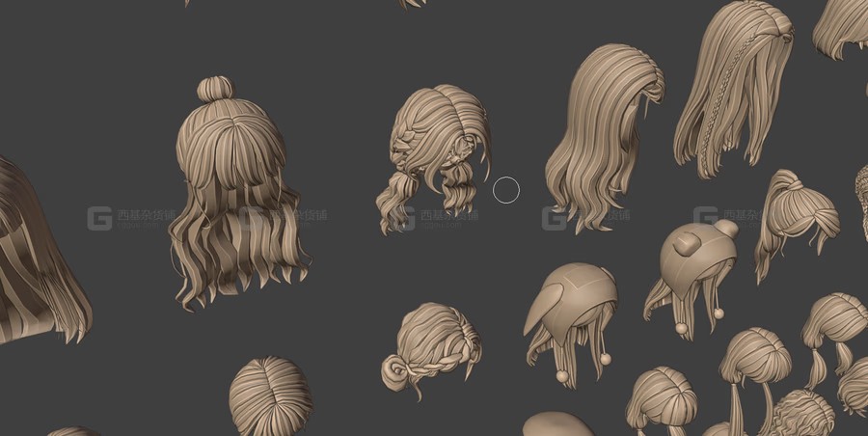The height and width of the screenshot is (436, 868).
Task: Select the short hair with small side ponytail
Action: (x=835, y=328)
